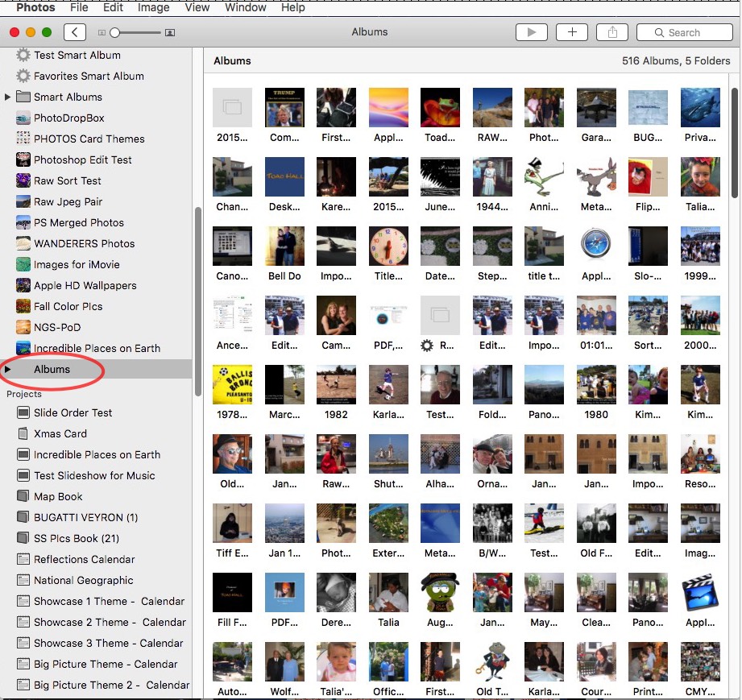This screenshot has width=742, height=700.
Task: Open PHOTOS Card Themes album icon
Action: click(x=23, y=139)
